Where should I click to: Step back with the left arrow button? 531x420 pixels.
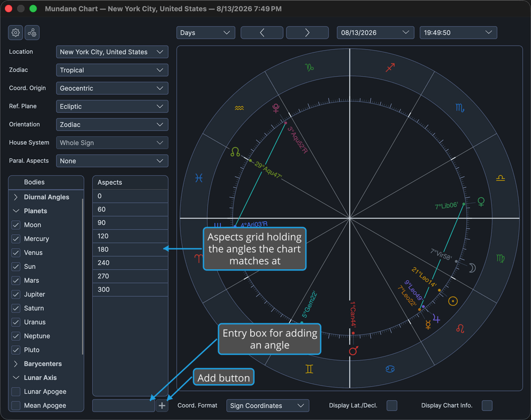(x=262, y=33)
